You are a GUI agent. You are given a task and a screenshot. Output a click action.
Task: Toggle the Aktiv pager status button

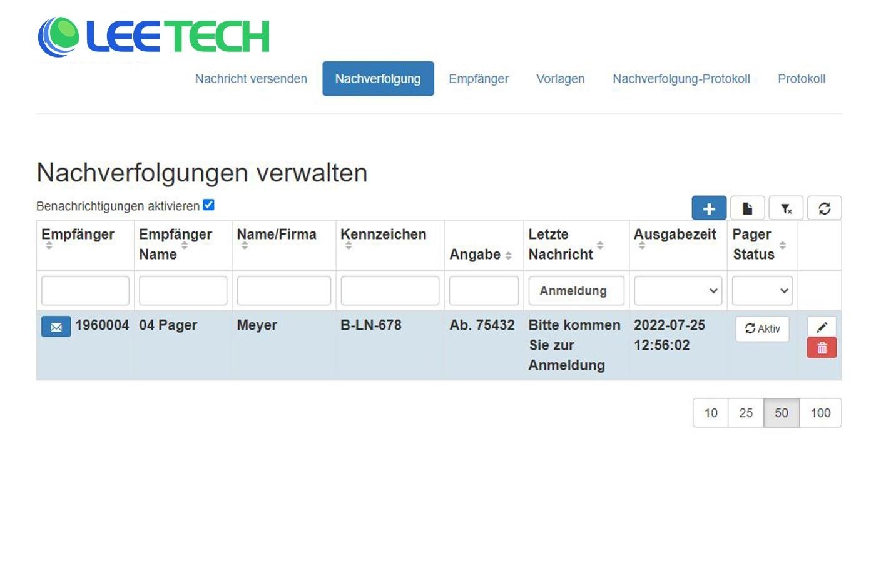[x=762, y=328]
